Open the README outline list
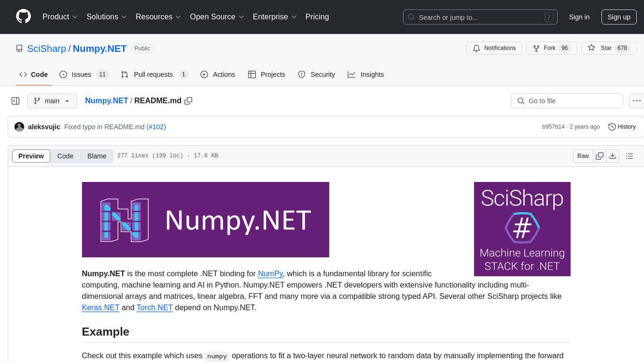644x362 pixels. coord(629,156)
